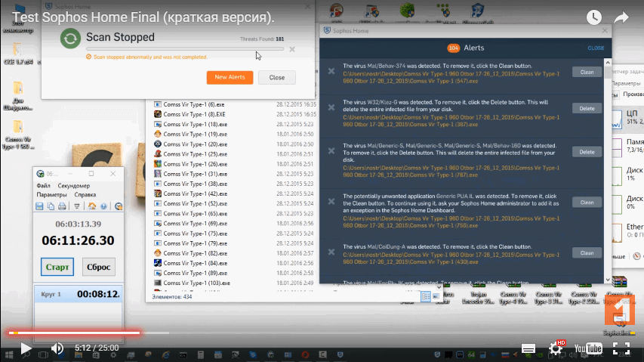Click the stopwatch help toolbar icon
The image size is (644, 362).
pyautogui.click(x=103, y=206)
